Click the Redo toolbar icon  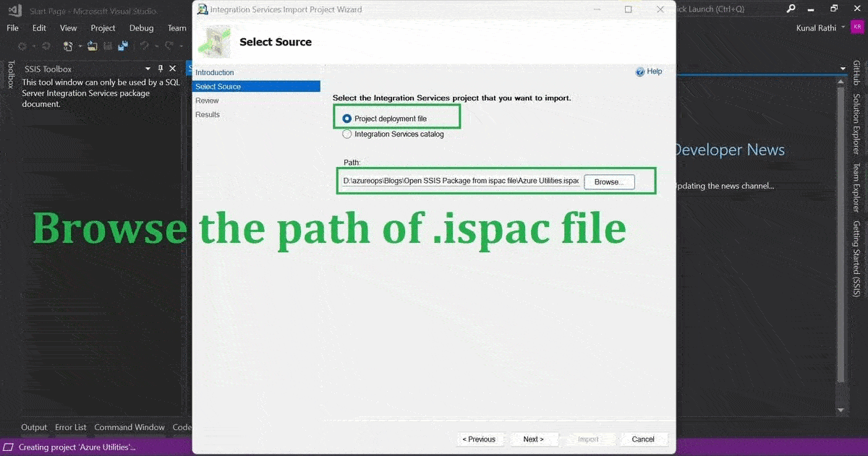point(169,46)
